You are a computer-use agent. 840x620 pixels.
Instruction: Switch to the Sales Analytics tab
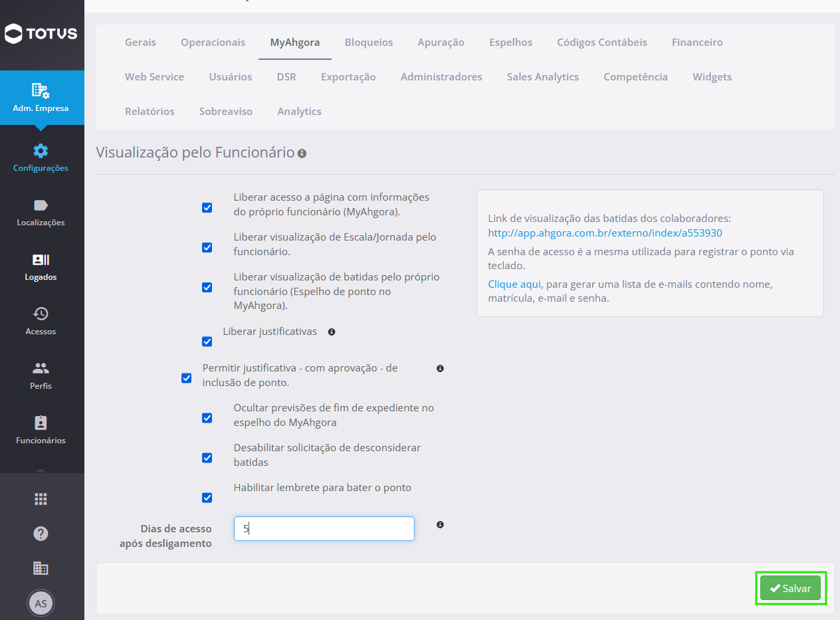[543, 77]
